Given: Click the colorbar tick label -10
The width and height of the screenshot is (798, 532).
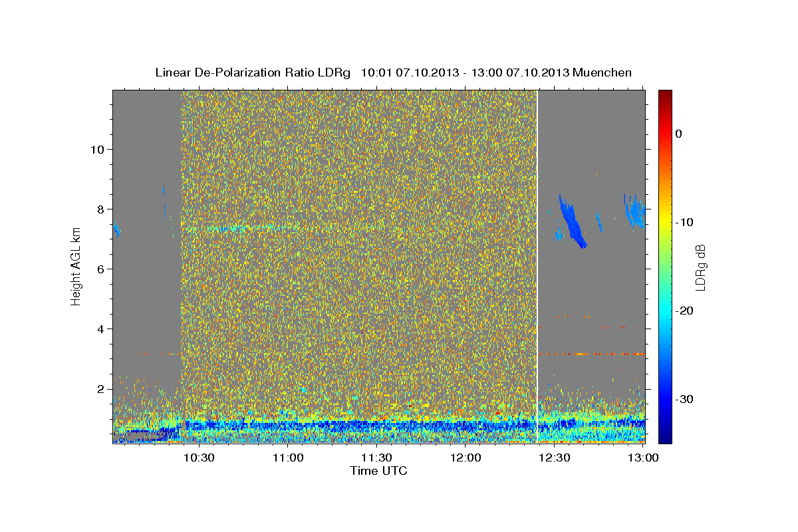Looking at the screenshot, I should (684, 222).
